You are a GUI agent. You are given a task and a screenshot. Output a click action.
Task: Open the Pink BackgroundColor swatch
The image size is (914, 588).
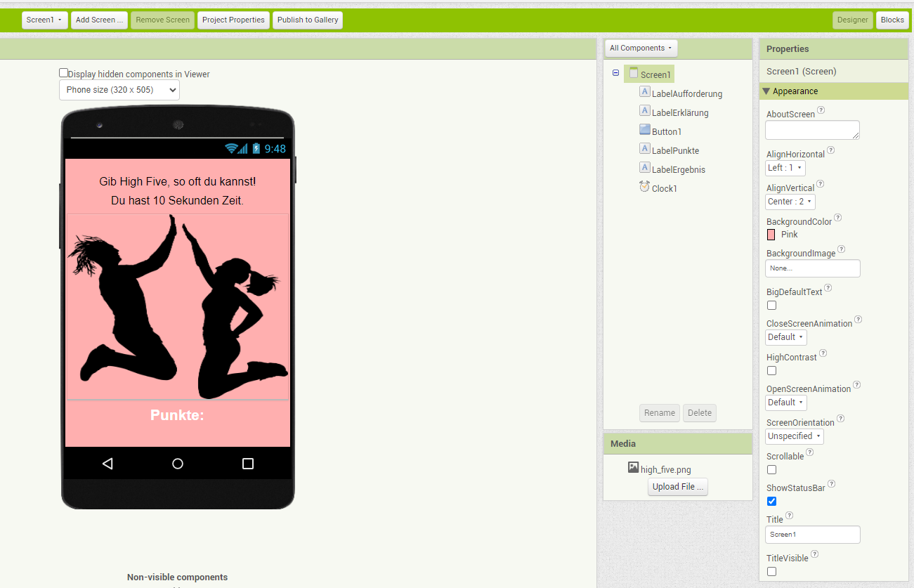771,235
